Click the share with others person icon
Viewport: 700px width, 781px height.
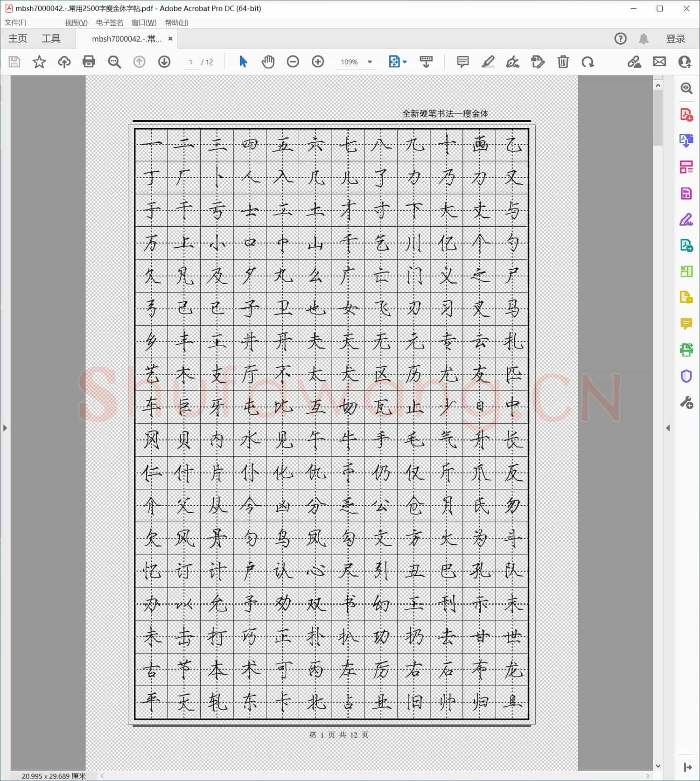(685, 62)
